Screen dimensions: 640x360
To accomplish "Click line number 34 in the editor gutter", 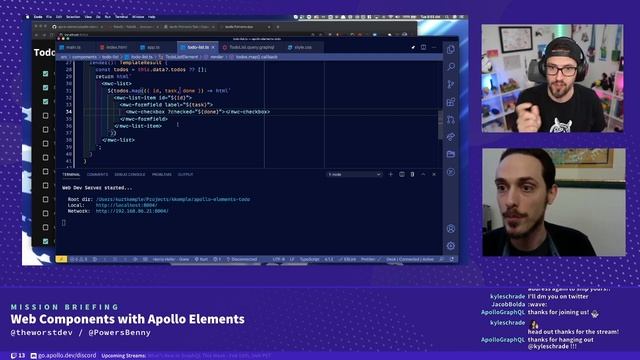I will (x=69, y=112).
